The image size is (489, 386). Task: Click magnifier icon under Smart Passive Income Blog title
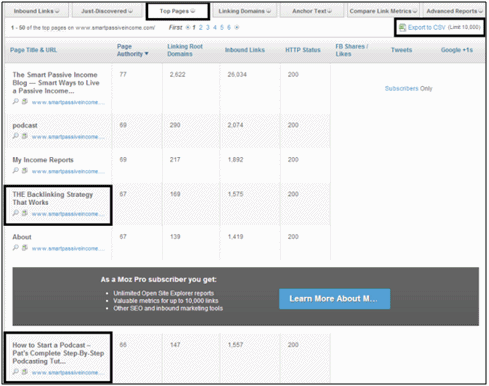tap(16, 101)
